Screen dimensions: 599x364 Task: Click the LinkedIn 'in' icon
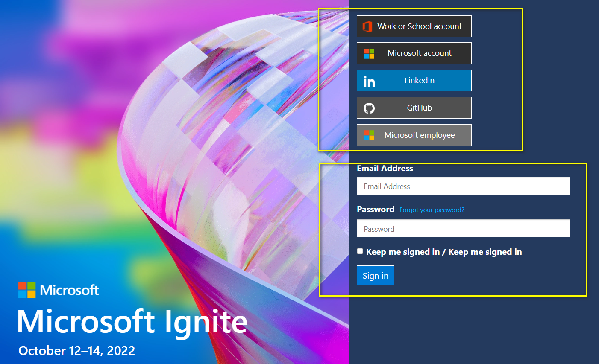(x=368, y=80)
